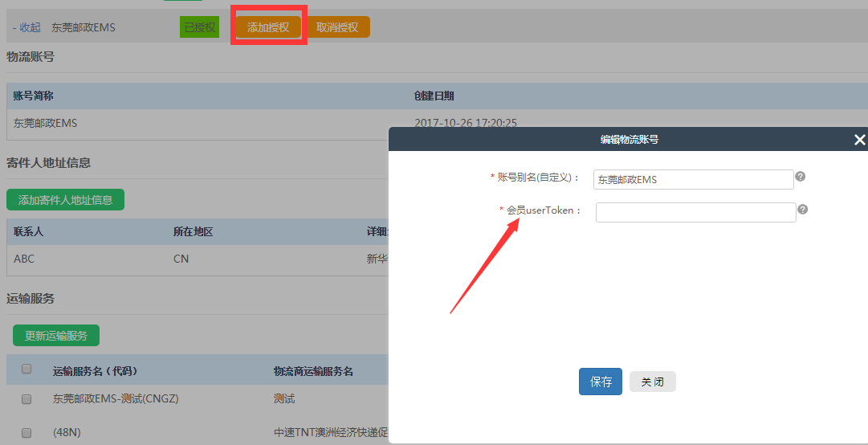The height and width of the screenshot is (445, 868).
Task: Close the 编辑物流账号 dialog with X
Action: [859, 140]
